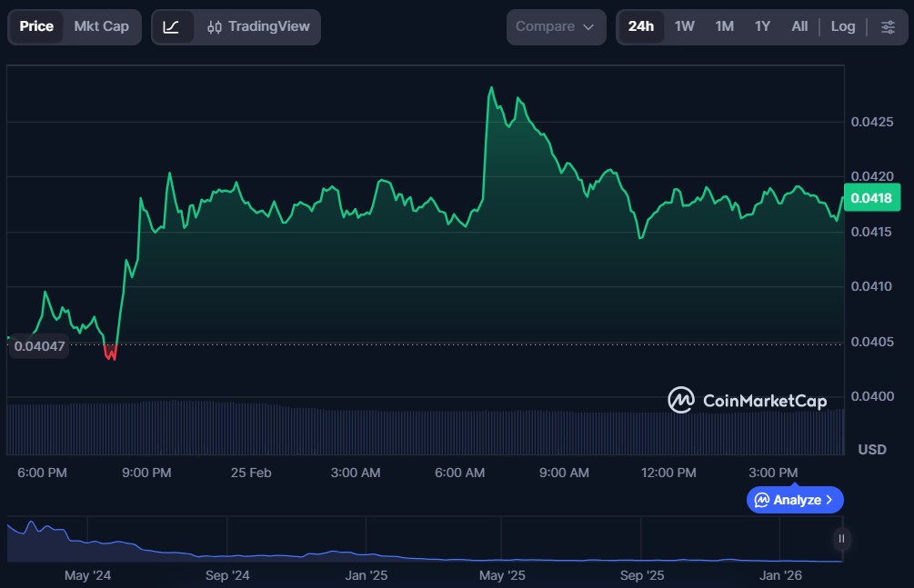Click the CoinMarketCap logo watermark
Viewport: 914px width, 588px height.
coord(747,400)
